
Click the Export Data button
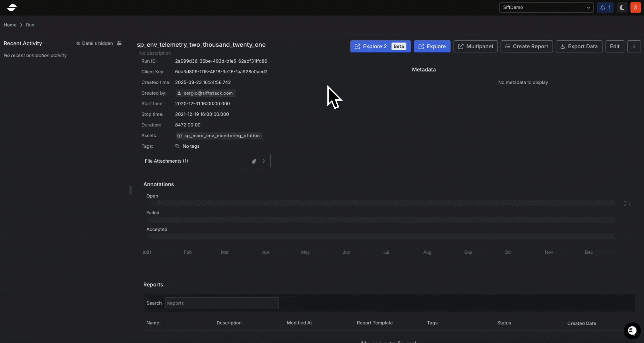tap(579, 46)
